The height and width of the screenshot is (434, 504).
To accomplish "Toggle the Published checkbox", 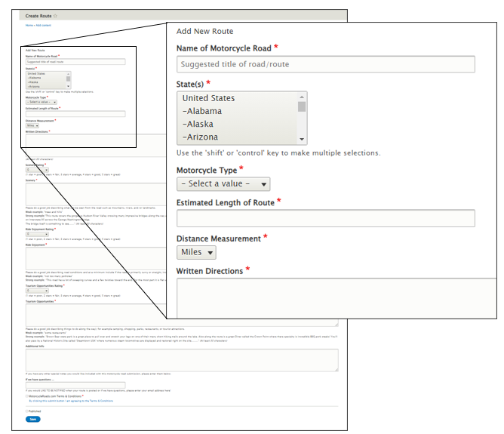I will 27,411.
